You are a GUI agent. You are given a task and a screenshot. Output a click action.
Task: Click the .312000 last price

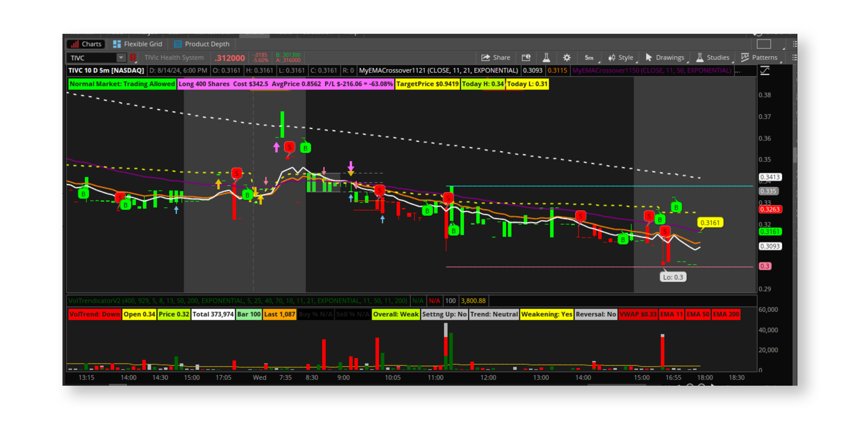pos(230,58)
